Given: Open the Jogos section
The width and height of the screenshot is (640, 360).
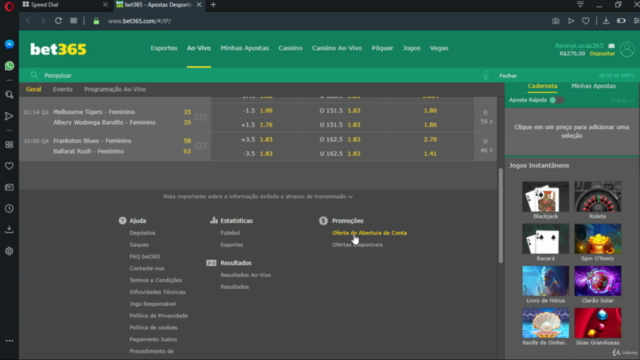Looking at the screenshot, I should click(x=411, y=48).
